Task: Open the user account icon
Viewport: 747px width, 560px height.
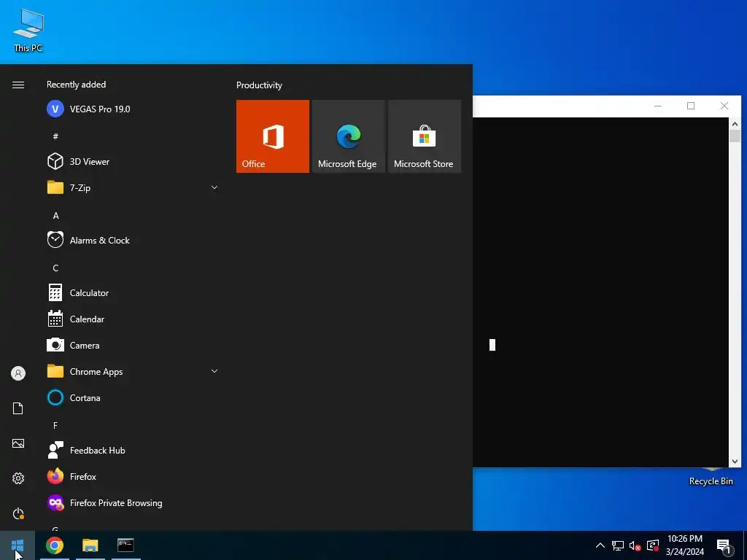Action: [18, 373]
